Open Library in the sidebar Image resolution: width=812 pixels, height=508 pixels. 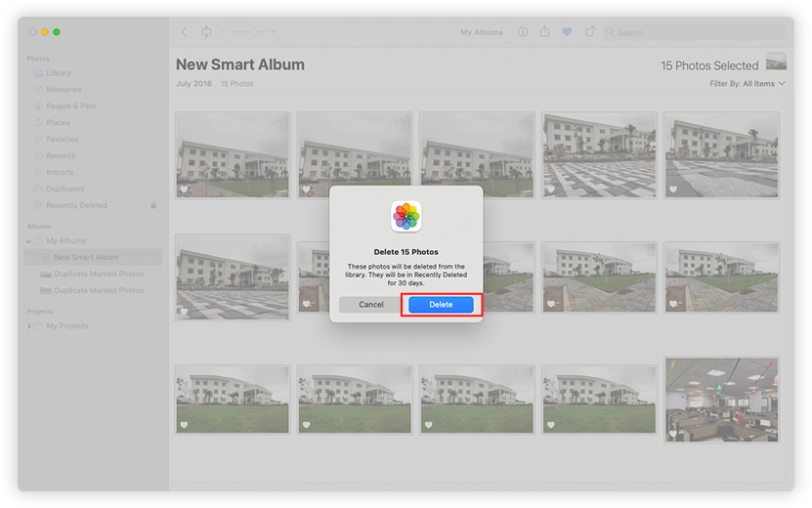point(59,73)
